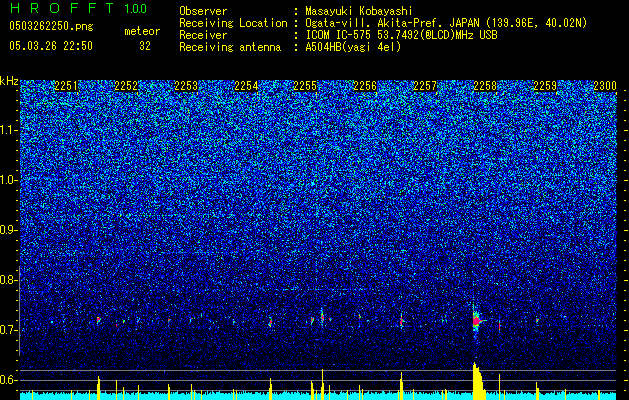Click the 2254 time marker
This screenshot has height=400, width=629.
click(246, 86)
